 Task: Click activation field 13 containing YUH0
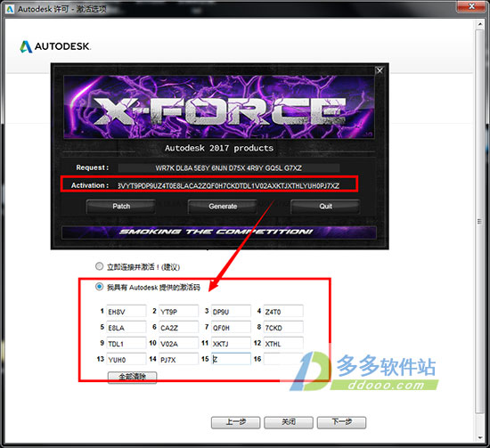[127, 359]
